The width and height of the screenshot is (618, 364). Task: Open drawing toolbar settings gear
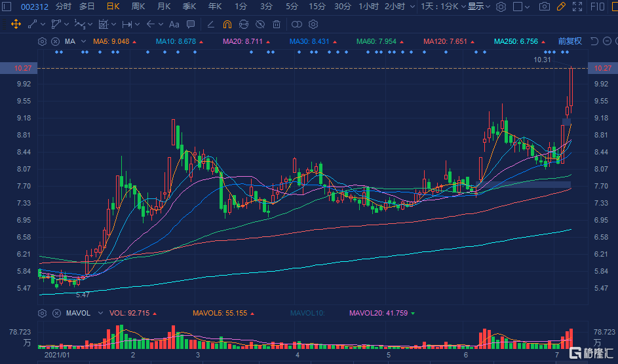(x=313, y=24)
